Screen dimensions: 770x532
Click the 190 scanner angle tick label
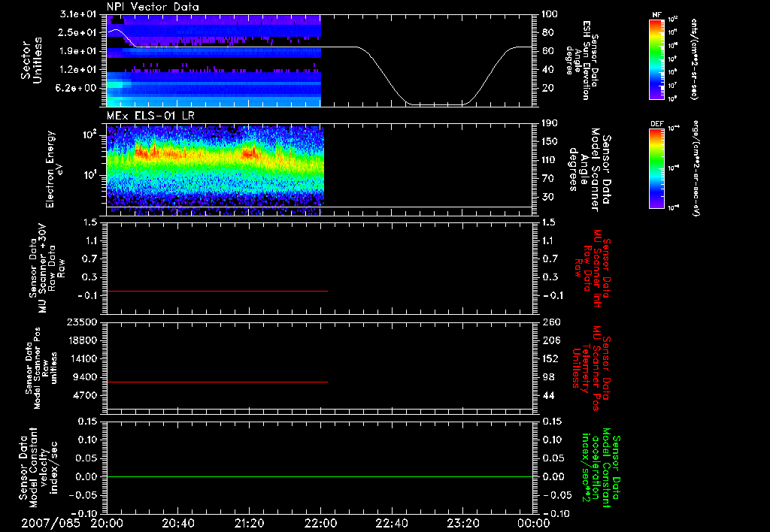click(x=550, y=123)
